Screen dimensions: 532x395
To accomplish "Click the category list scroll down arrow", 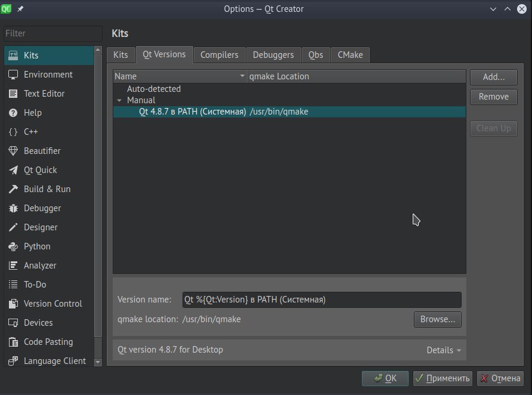I will 98,362.
